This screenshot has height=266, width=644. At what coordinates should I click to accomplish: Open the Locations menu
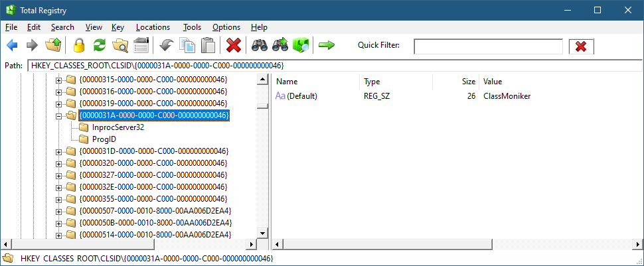click(153, 27)
